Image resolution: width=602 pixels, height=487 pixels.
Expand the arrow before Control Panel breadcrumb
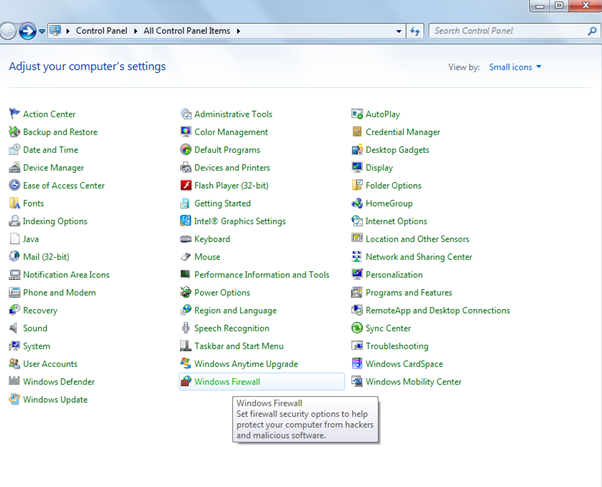68,31
